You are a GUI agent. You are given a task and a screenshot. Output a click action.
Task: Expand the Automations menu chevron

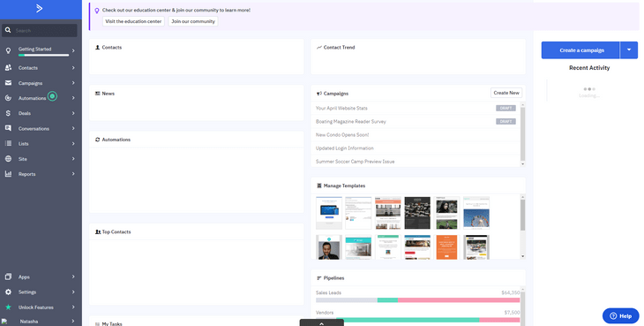click(73, 98)
